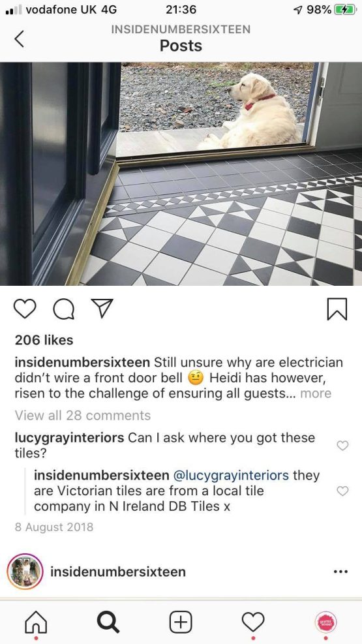Open the Search tab in the bottom bar
The height and width of the screenshot is (644, 362).
(x=109, y=622)
